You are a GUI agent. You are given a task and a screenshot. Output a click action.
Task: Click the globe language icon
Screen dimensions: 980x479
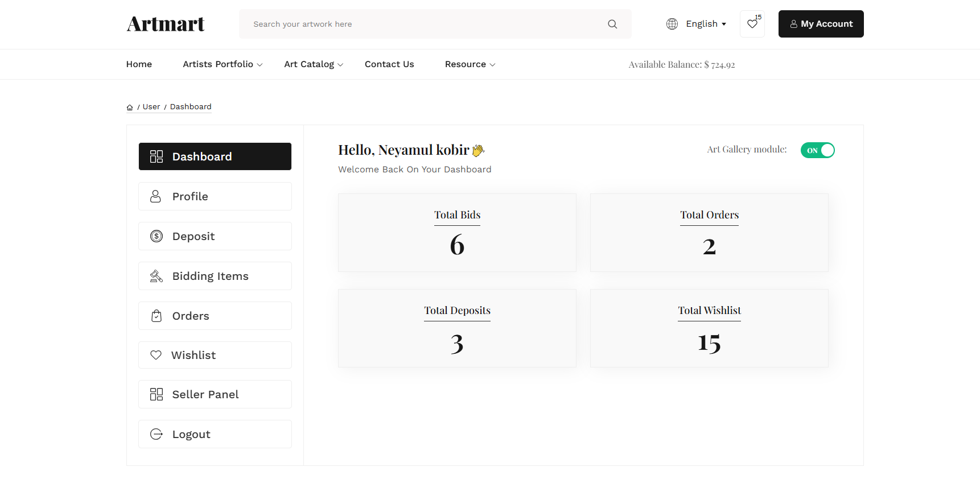click(x=672, y=24)
